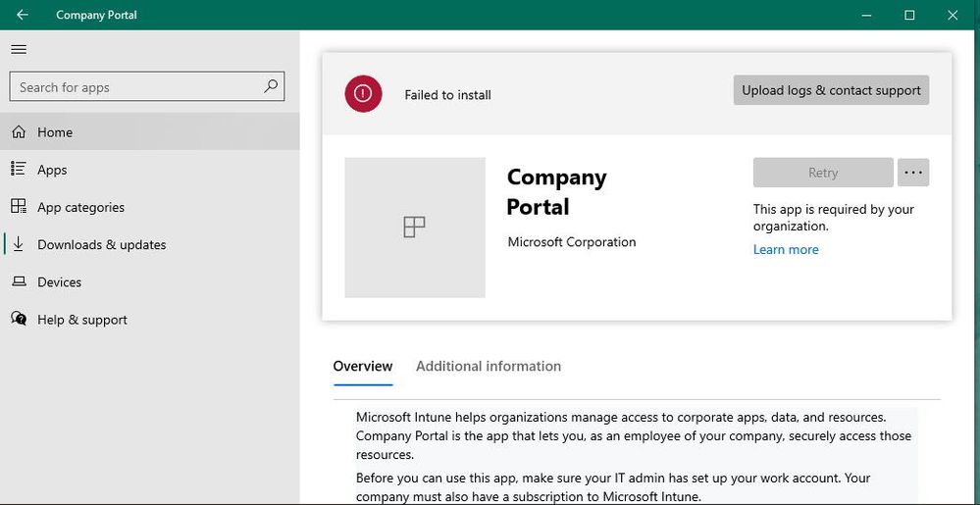Focus the Search for apps field
This screenshot has height=505, width=980.
coord(137,87)
